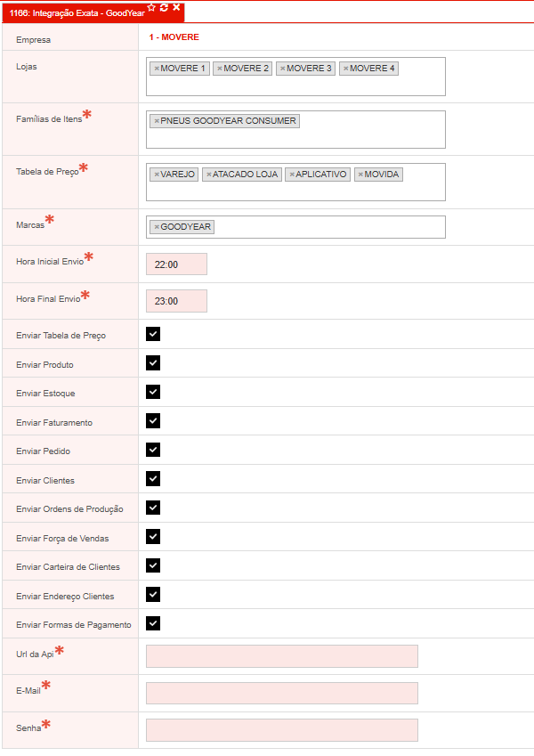Uncheck Enviar Produto checkbox
The height and width of the screenshot is (756, 534).
pyautogui.click(x=153, y=363)
